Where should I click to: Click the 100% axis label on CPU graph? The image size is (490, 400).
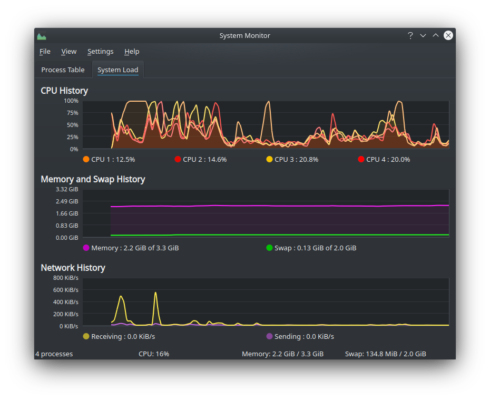point(71,101)
